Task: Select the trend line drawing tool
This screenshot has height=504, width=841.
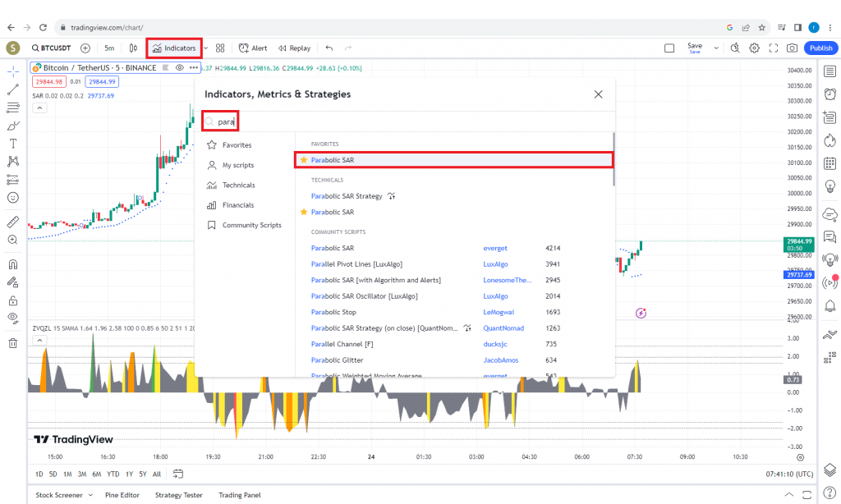Action: pyautogui.click(x=13, y=89)
